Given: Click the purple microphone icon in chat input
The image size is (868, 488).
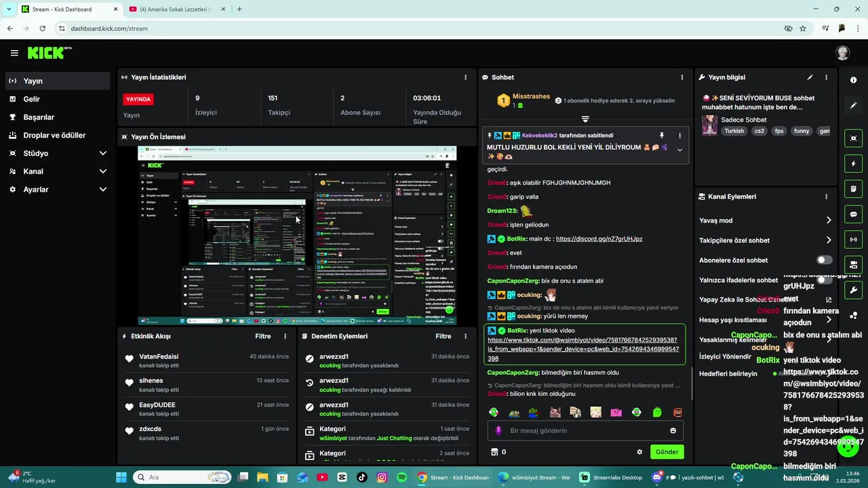Looking at the screenshot, I should click(x=498, y=430).
